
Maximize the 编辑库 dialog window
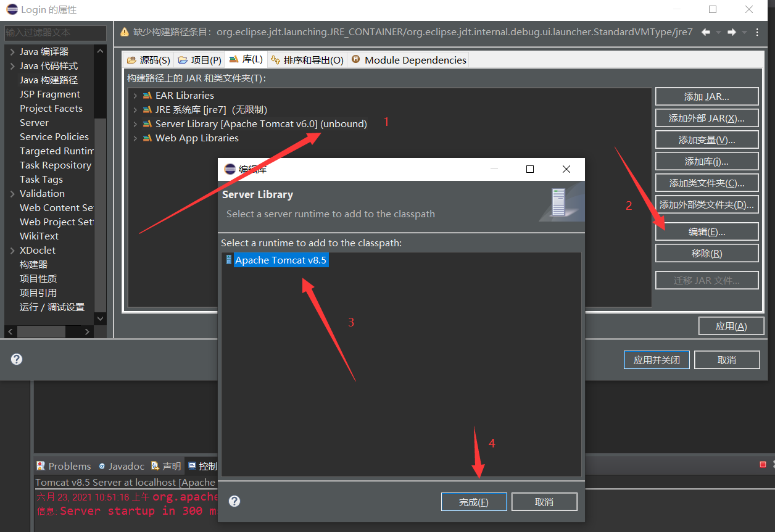click(530, 169)
